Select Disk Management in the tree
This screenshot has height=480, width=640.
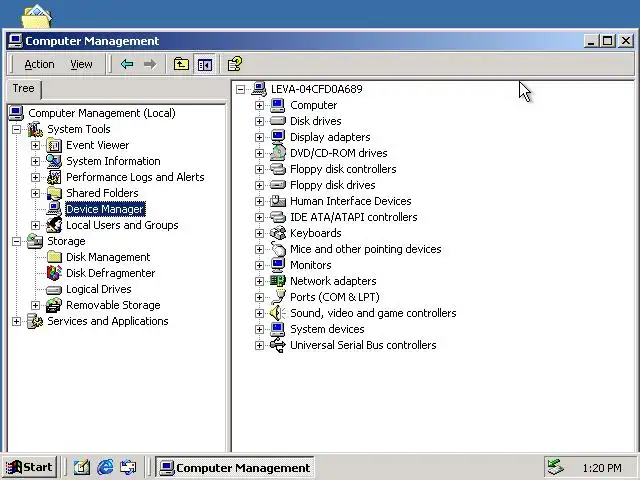tap(108, 257)
